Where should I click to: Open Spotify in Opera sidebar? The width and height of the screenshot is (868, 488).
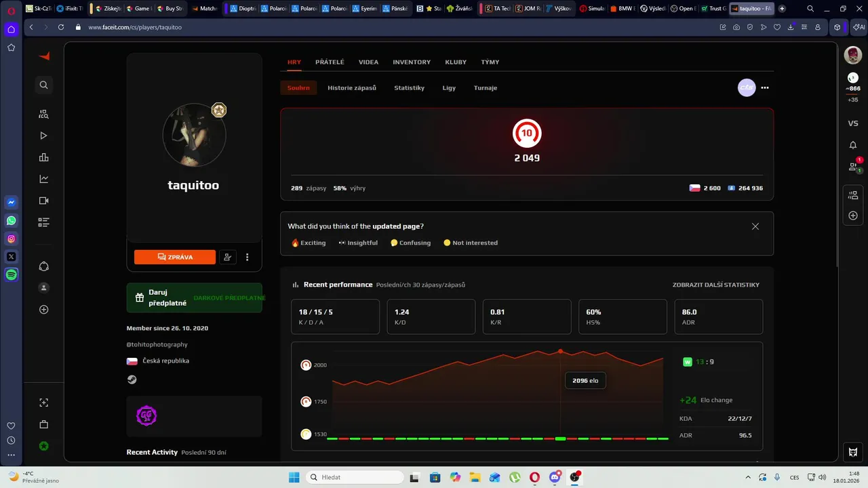click(11, 275)
